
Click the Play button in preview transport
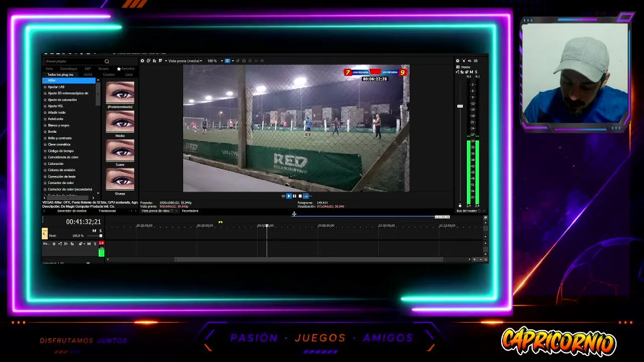(x=289, y=196)
